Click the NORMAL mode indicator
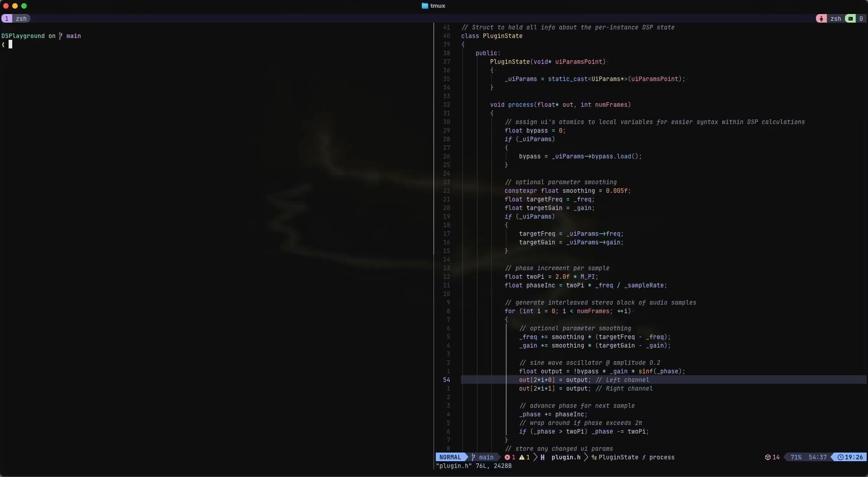This screenshot has height=477, width=868. (x=450, y=457)
